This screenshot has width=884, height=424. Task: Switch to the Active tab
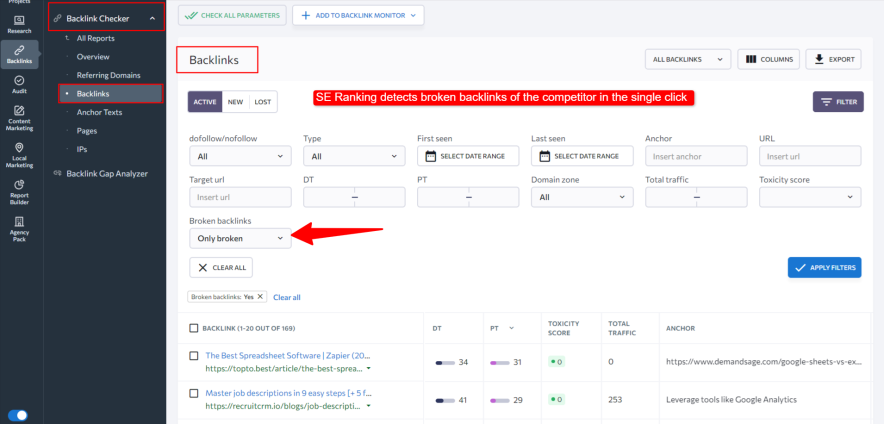205,102
